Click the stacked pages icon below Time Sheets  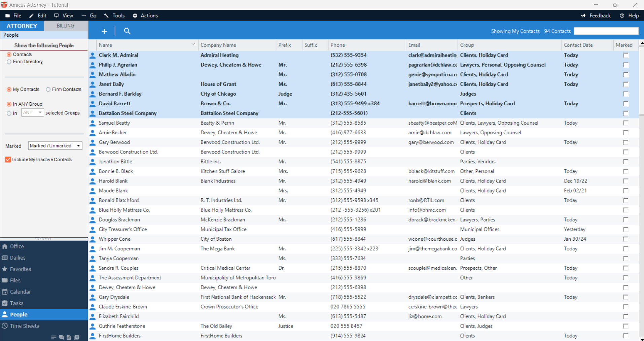[77, 337]
